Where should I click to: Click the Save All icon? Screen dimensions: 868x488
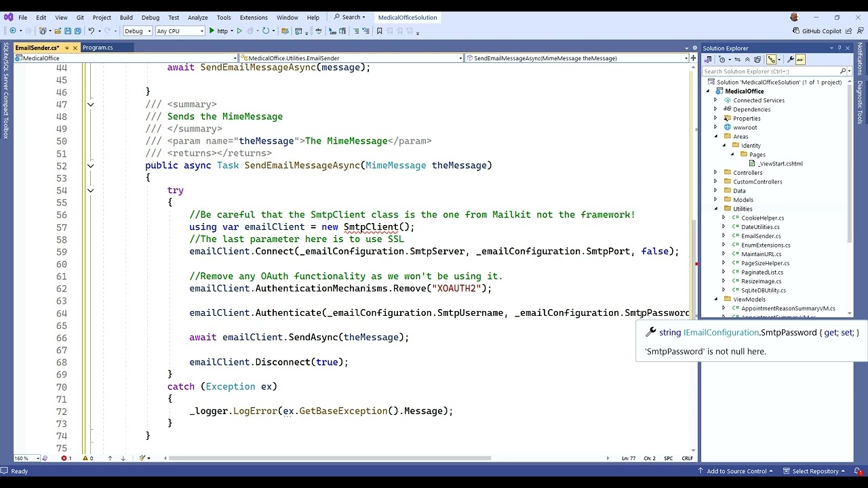78,30
